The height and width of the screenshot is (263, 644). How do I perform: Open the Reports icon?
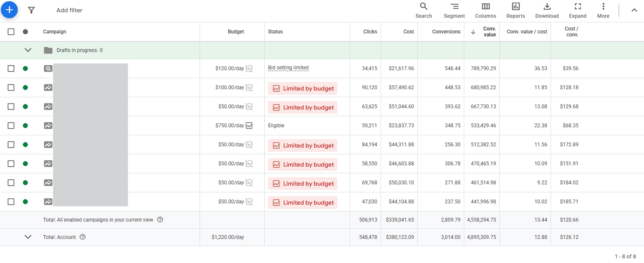click(515, 11)
